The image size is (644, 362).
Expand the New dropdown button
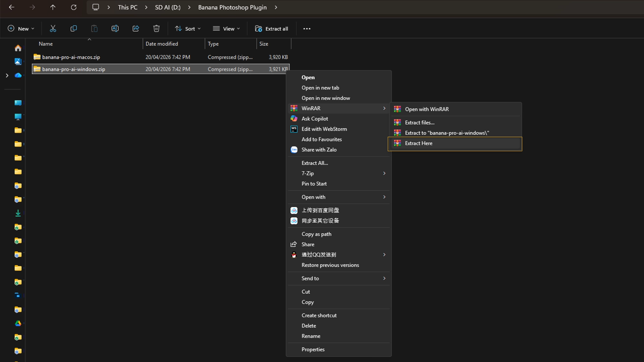click(x=21, y=28)
